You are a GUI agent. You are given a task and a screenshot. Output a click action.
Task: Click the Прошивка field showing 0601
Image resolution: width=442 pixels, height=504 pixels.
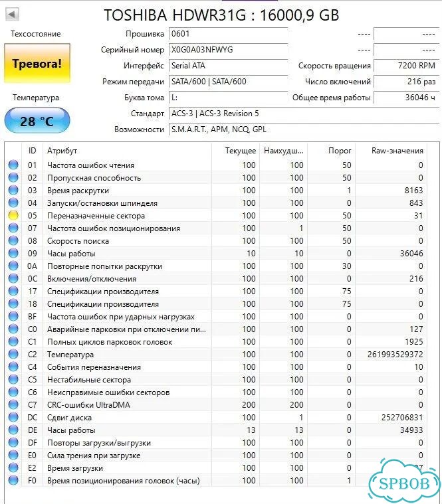pos(228,34)
